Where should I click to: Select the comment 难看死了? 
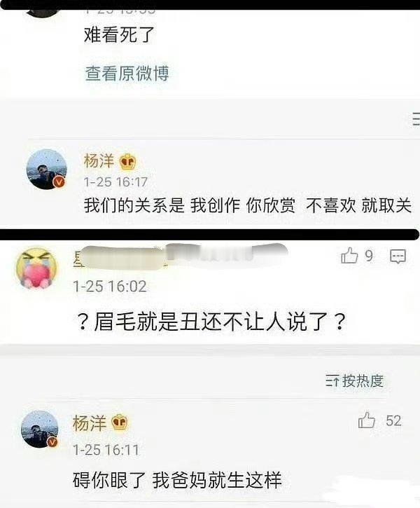click(x=120, y=34)
